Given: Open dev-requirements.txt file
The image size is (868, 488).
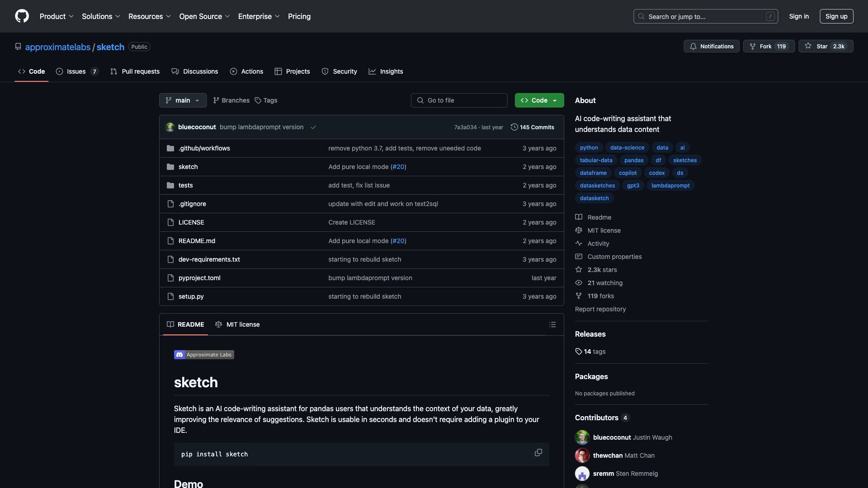Looking at the screenshot, I should click(209, 259).
